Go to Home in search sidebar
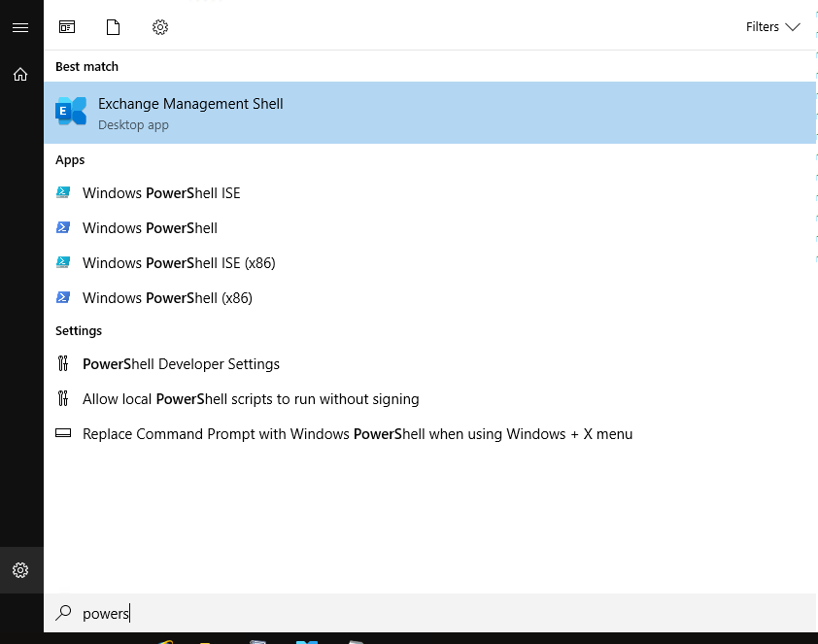The width and height of the screenshot is (818, 644). (x=20, y=75)
